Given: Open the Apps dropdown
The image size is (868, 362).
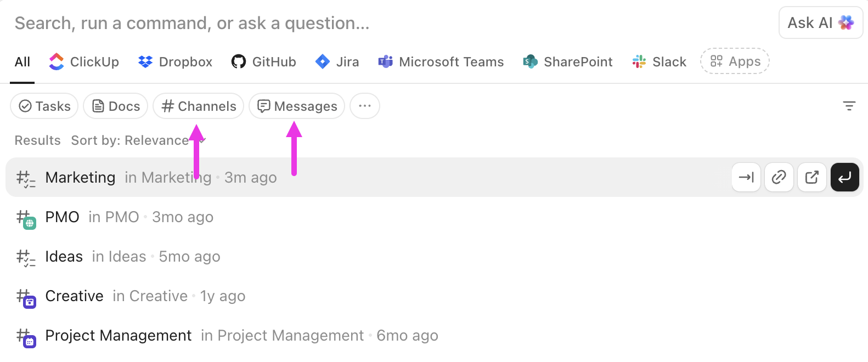Looking at the screenshot, I should [x=734, y=61].
